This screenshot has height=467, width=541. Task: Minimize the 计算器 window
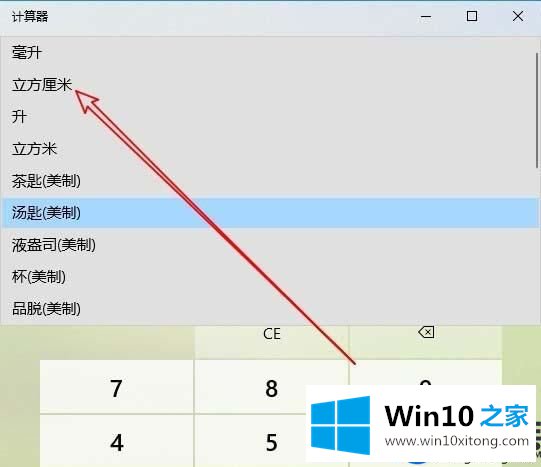coord(426,16)
